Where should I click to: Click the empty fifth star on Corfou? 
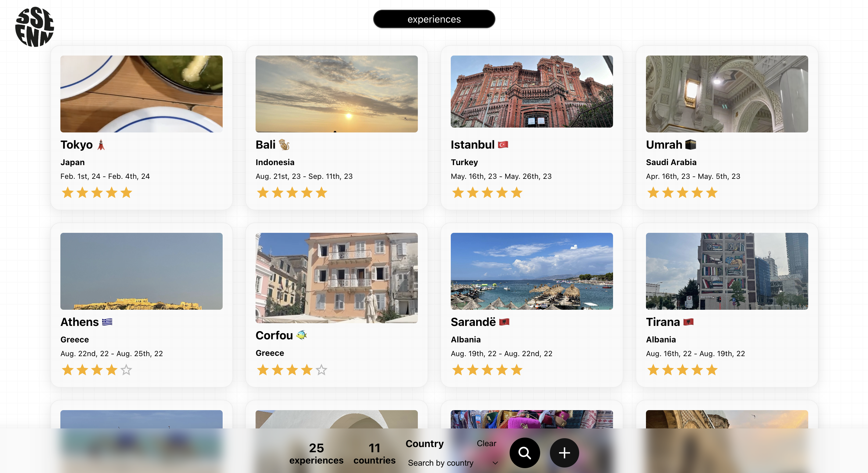[x=321, y=370]
